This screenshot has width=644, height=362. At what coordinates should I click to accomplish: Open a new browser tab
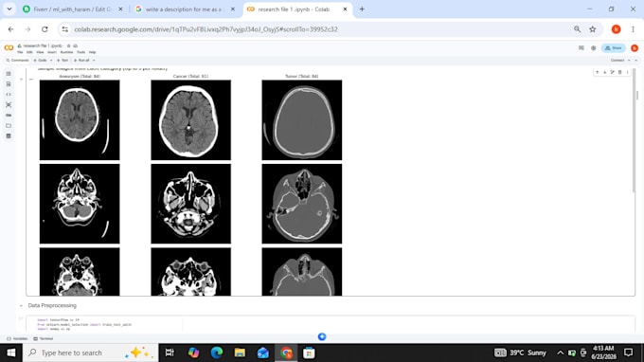click(x=362, y=9)
